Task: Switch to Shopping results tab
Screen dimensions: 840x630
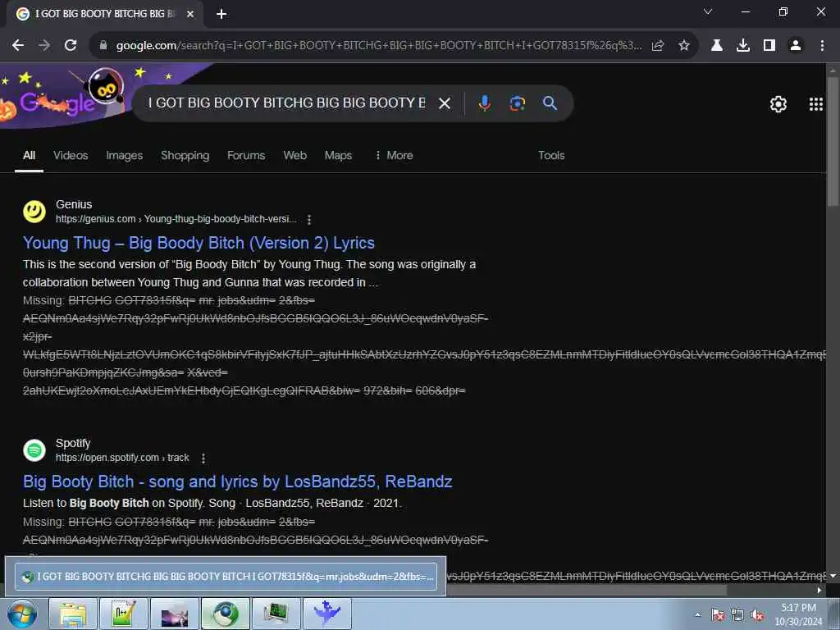Action: 185,155
